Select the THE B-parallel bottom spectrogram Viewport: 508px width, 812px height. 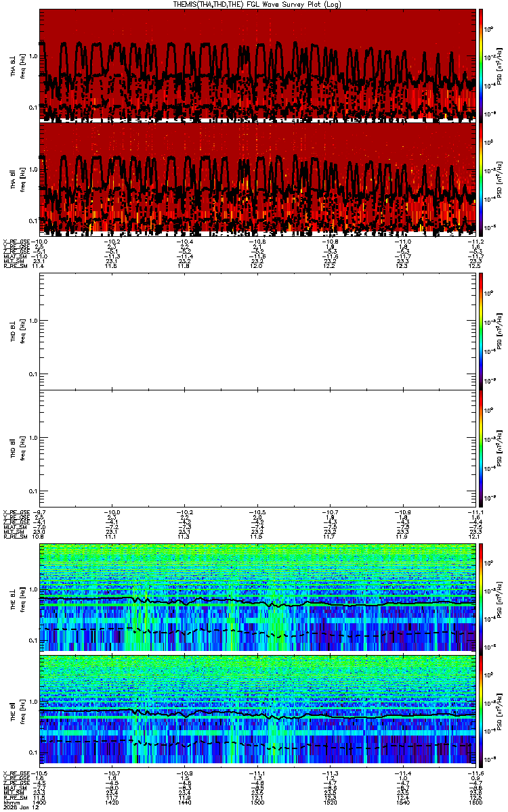[257, 712]
